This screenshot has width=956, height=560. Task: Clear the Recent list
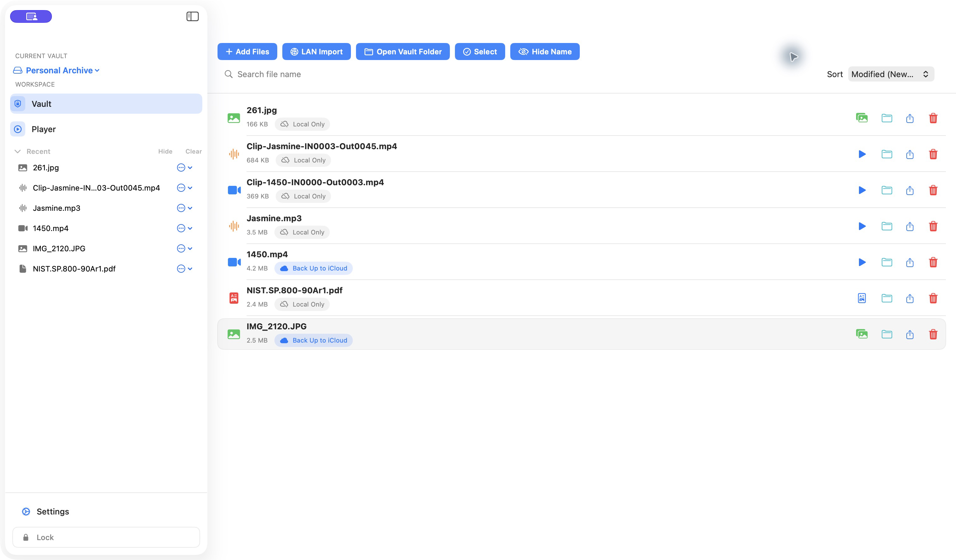tap(193, 151)
